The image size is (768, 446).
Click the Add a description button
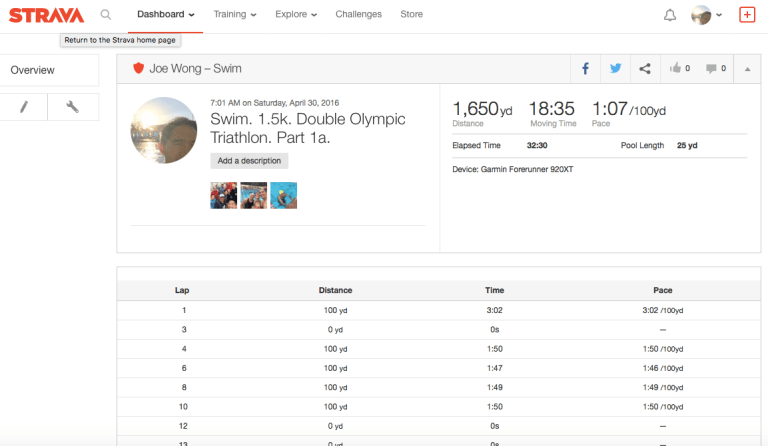(x=249, y=161)
